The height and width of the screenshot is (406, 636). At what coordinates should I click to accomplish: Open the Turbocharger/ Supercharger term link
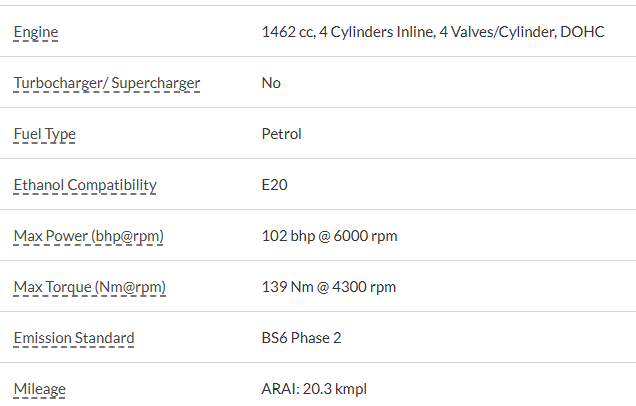107,83
